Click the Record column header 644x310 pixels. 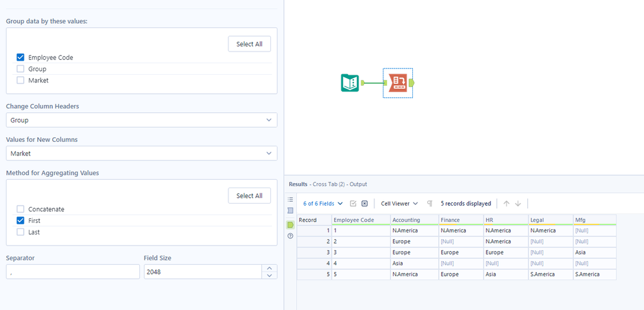pyautogui.click(x=314, y=220)
